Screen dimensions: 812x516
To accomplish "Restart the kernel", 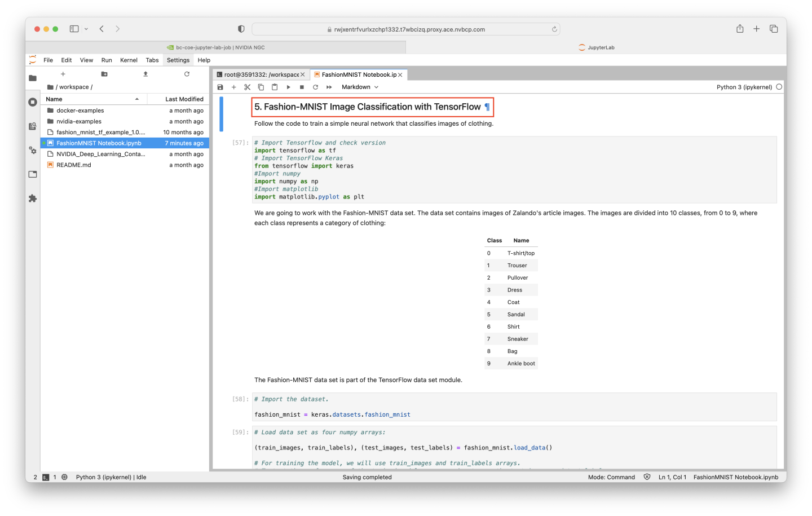I will click(x=315, y=87).
